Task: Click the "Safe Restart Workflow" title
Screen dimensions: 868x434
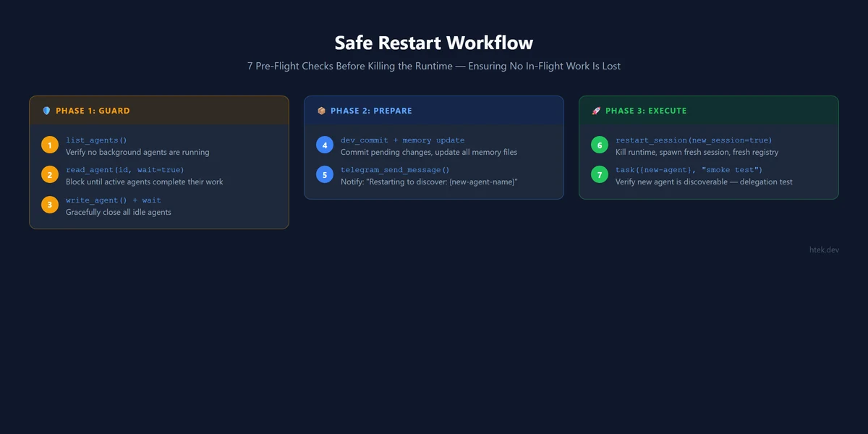Action: (434, 43)
